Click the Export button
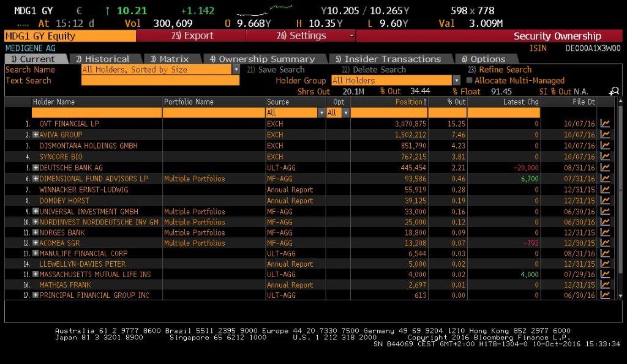Viewport: 627px width, 364px height. point(191,35)
